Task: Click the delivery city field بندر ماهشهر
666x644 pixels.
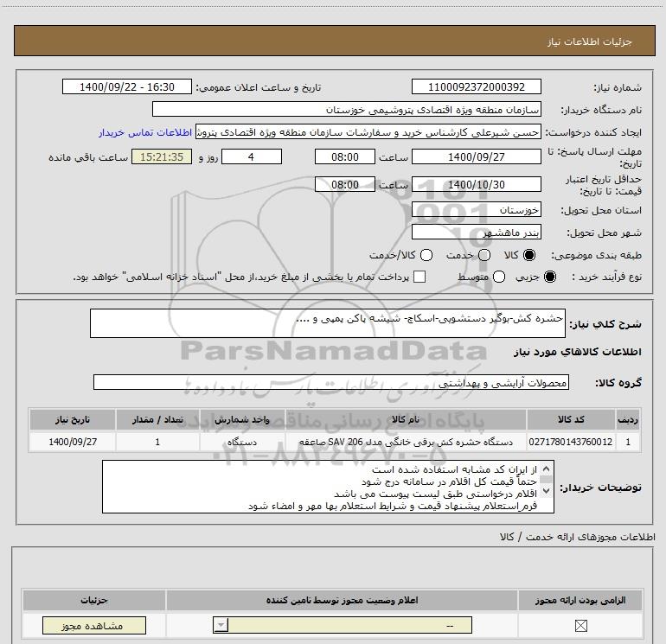Action: tap(476, 233)
